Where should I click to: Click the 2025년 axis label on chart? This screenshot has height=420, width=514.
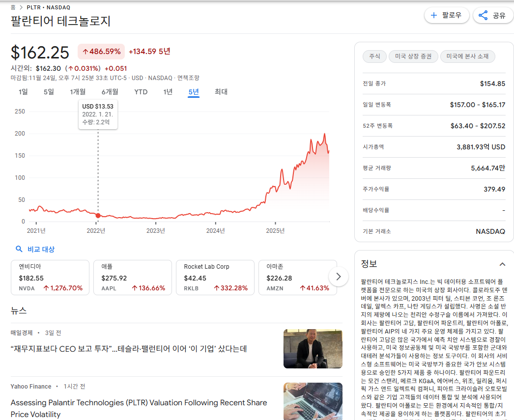click(275, 231)
